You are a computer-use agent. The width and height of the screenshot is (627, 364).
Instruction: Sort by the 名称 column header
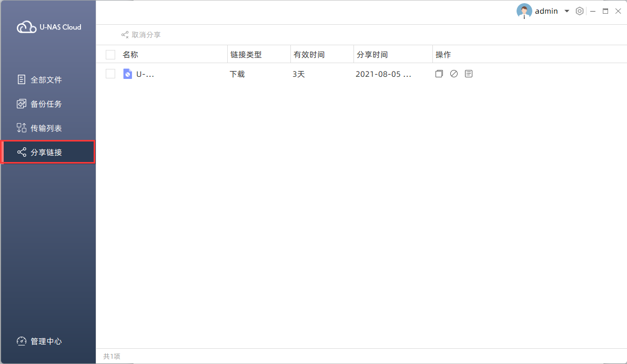(130, 55)
